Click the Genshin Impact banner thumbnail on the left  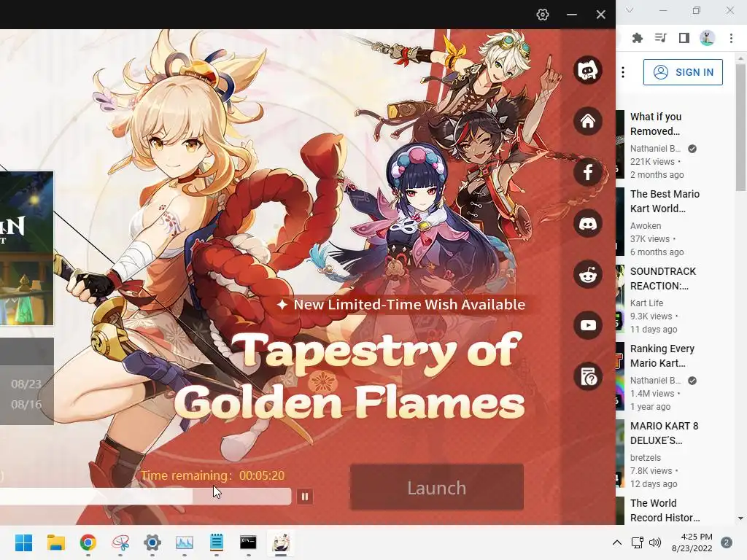click(x=26, y=248)
